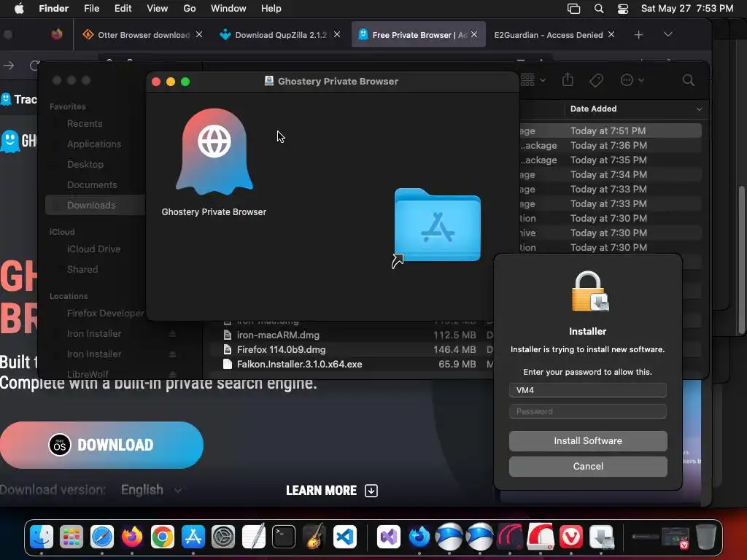Open Spotlight search in the menu bar
Viewport: 747px width, 560px height.
pyautogui.click(x=599, y=9)
